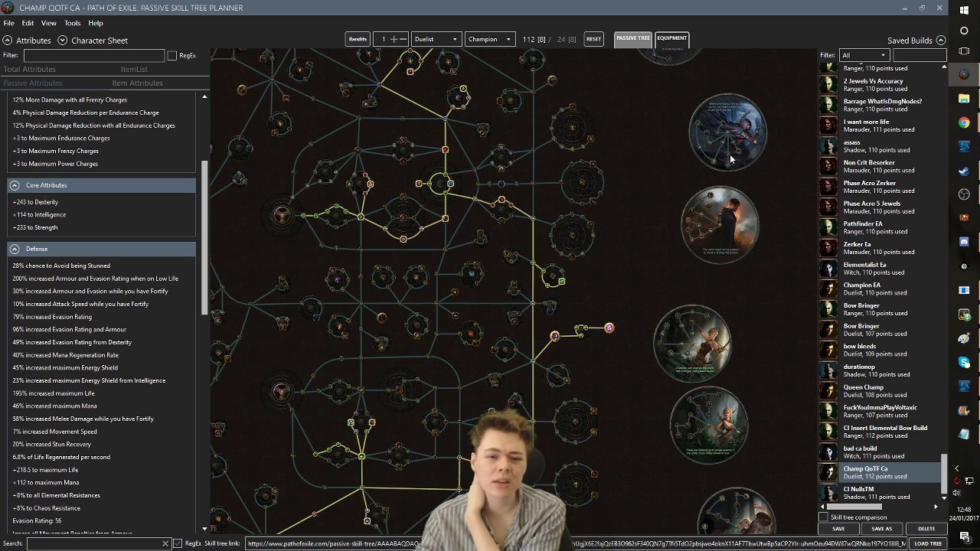Increase the level with the plus button

point(394,39)
